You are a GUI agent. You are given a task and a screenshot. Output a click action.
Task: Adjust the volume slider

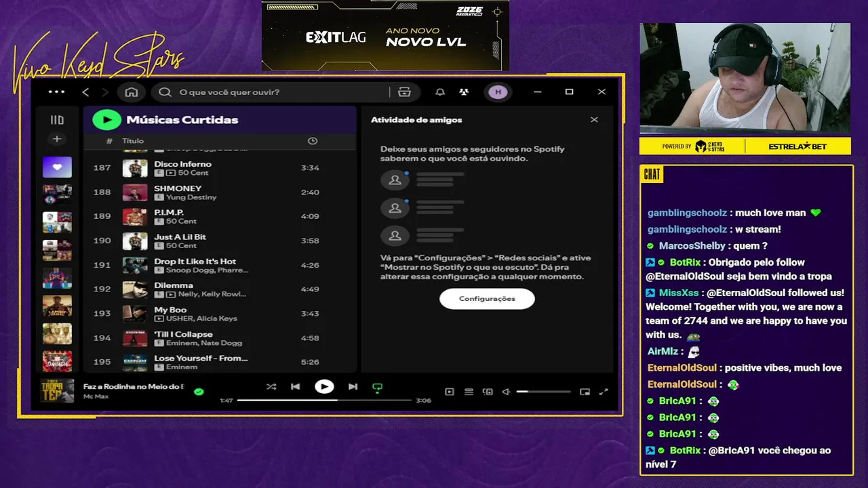(x=543, y=392)
